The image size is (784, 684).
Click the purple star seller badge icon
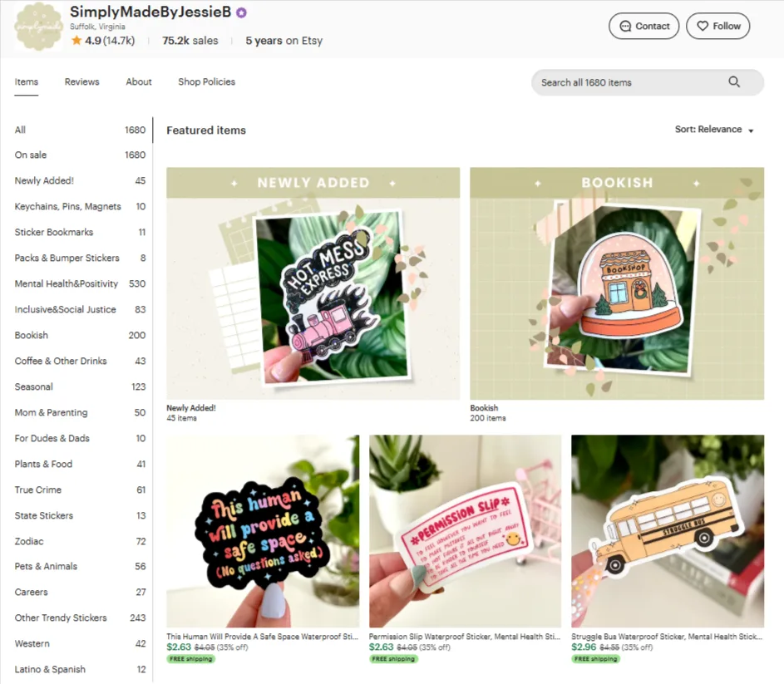click(x=241, y=12)
